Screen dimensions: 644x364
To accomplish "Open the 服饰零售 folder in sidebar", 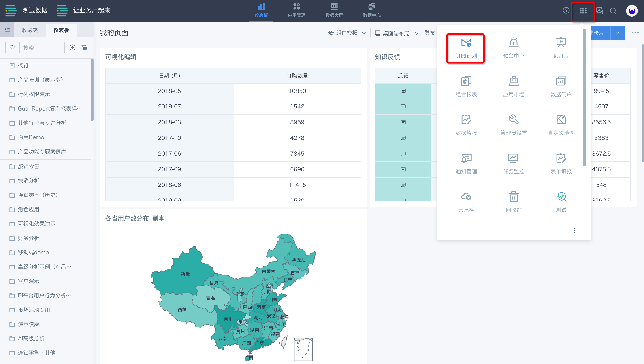I will click(x=28, y=166).
